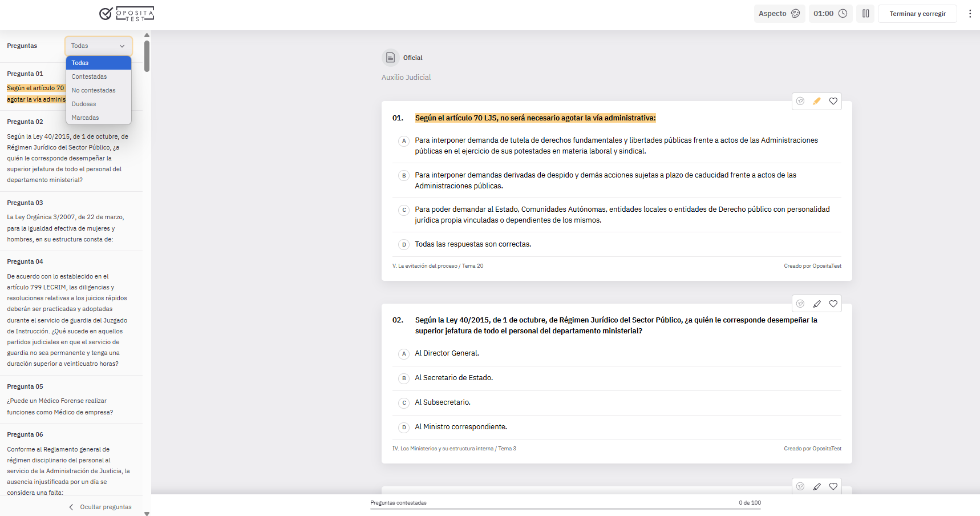Mark question 02 as doubtful using the question-mark icon
The height and width of the screenshot is (516, 980).
point(800,304)
